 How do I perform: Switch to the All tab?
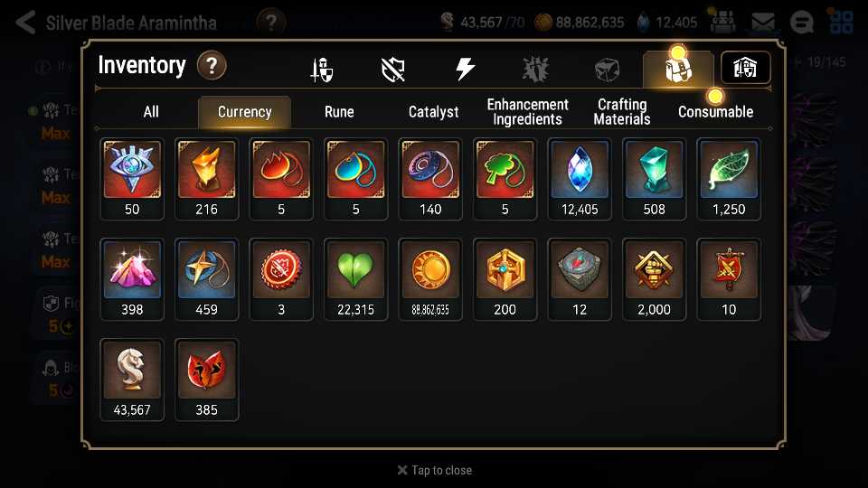click(151, 112)
